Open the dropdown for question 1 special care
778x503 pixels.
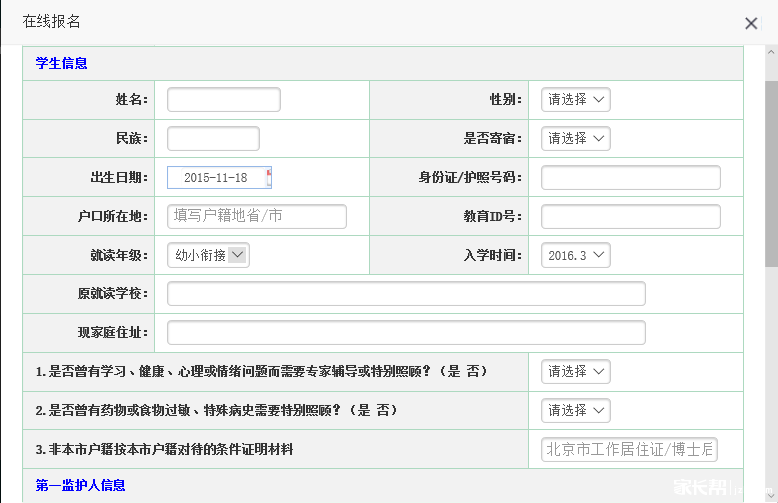click(575, 372)
